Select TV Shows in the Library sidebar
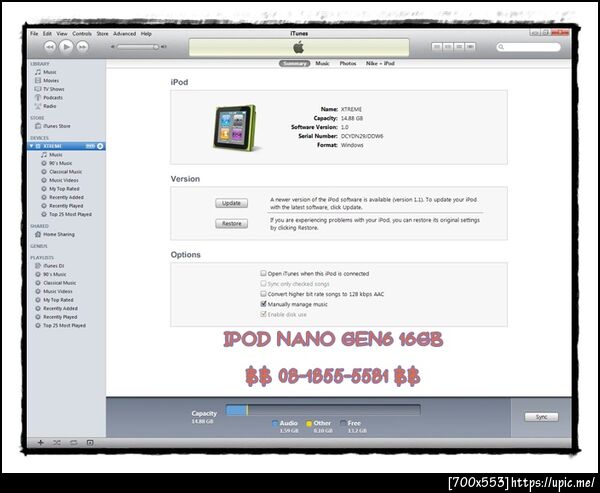The height and width of the screenshot is (493, 600). click(54, 89)
